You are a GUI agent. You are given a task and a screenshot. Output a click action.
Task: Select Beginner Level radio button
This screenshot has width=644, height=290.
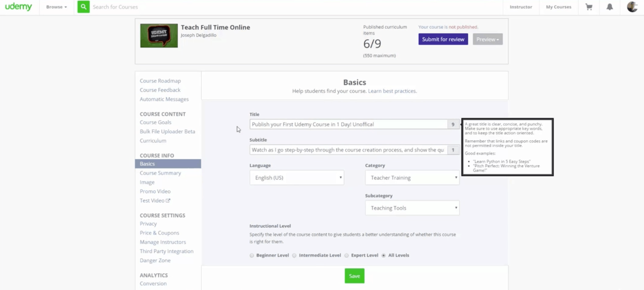click(252, 255)
